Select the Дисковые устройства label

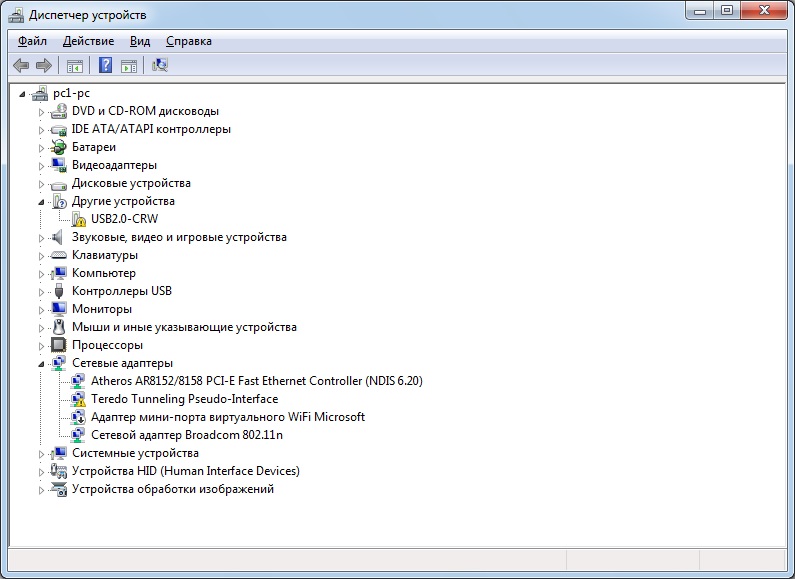[131, 183]
